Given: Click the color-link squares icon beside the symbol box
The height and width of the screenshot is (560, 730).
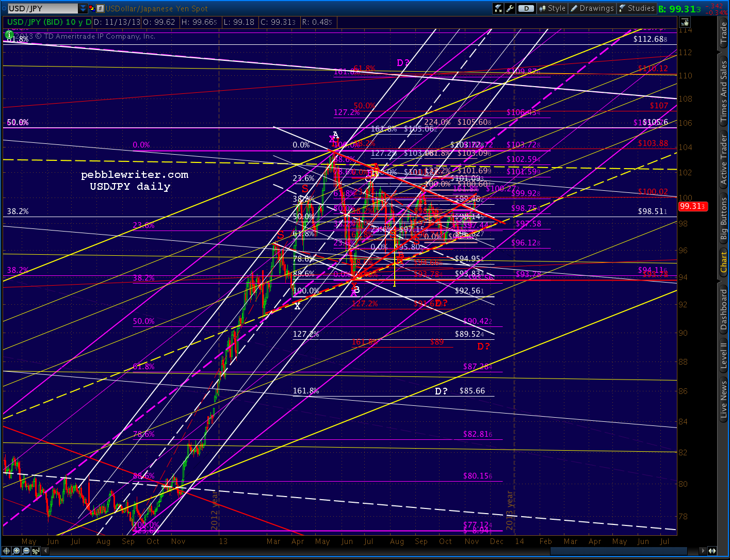Looking at the screenshot, I should click(x=92, y=8).
